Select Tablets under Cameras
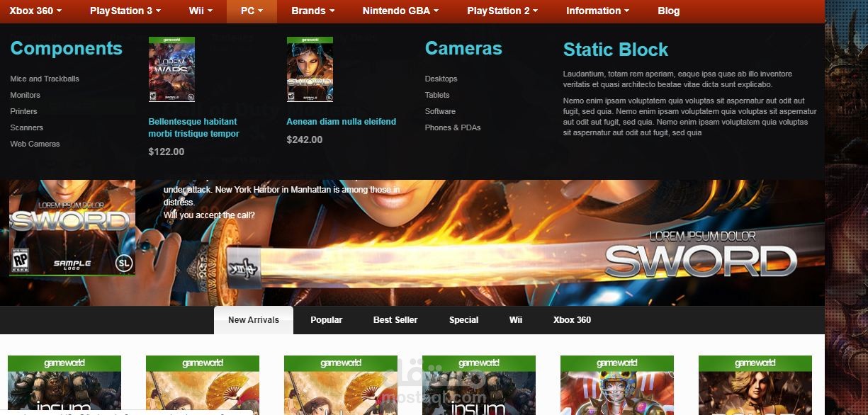Image resolution: width=868 pixels, height=415 pixels. (x=437, y=95)
